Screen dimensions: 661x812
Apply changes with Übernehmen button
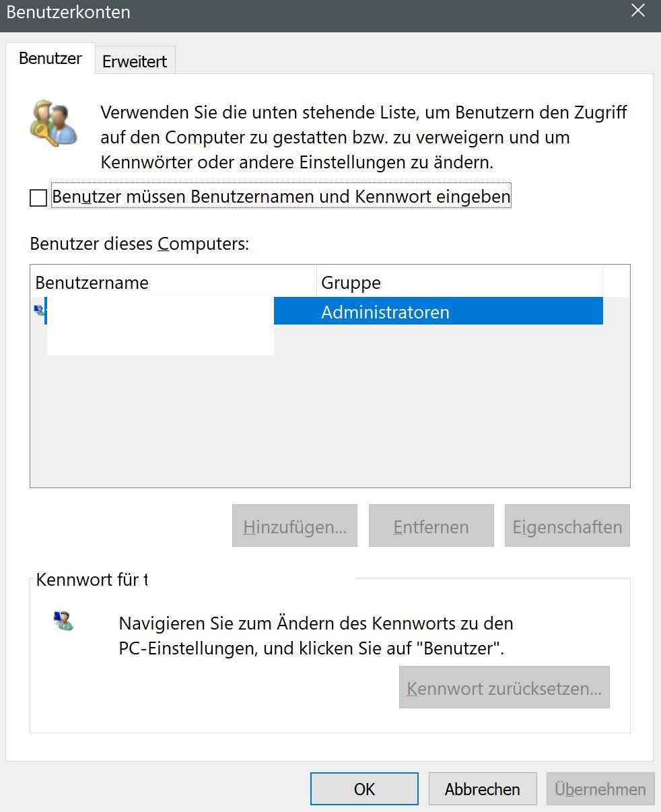(x=600, y=788)
